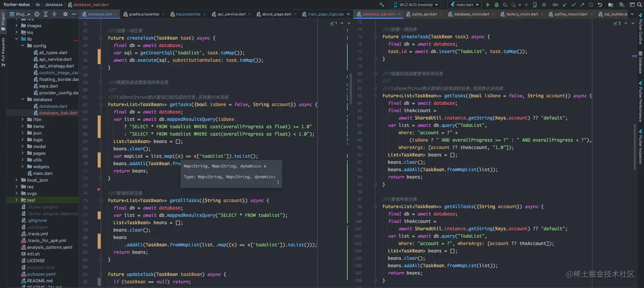
Task: Expand the widgets folder
Action: (23, 167)
